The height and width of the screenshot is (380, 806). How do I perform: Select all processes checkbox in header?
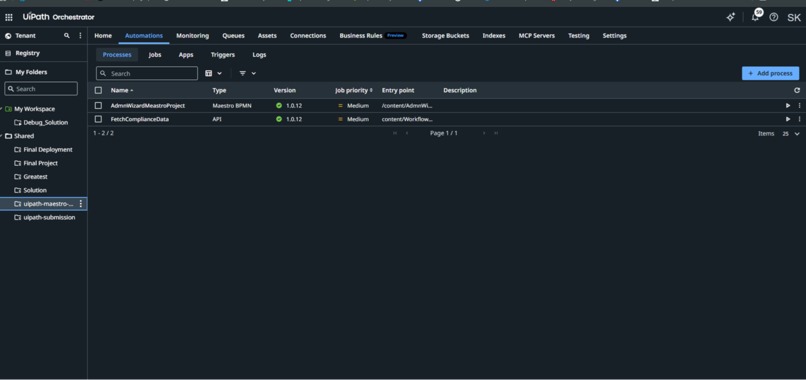coord(98,90)
